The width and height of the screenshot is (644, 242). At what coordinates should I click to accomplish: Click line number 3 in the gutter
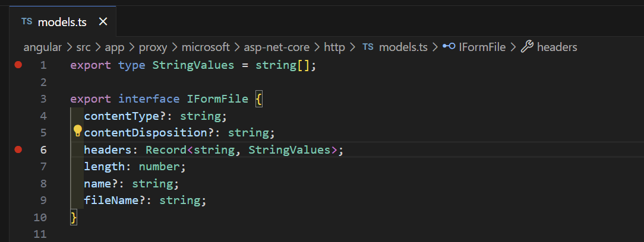[41, 99]
